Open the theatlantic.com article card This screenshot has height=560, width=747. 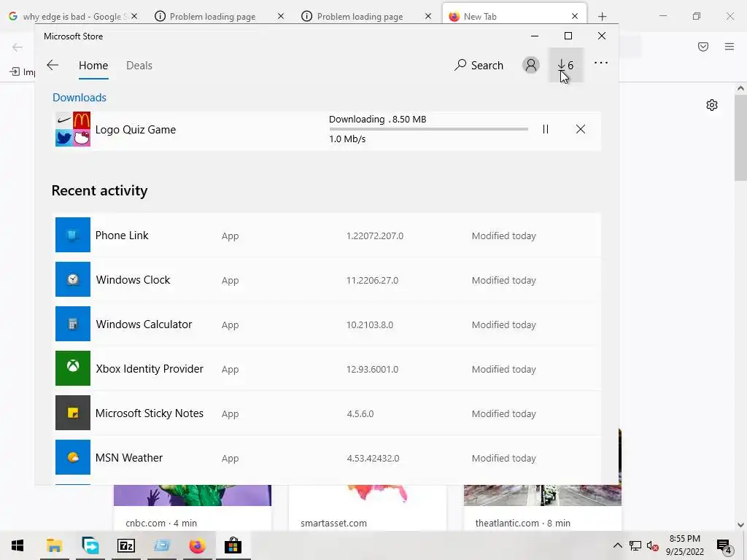543,507
